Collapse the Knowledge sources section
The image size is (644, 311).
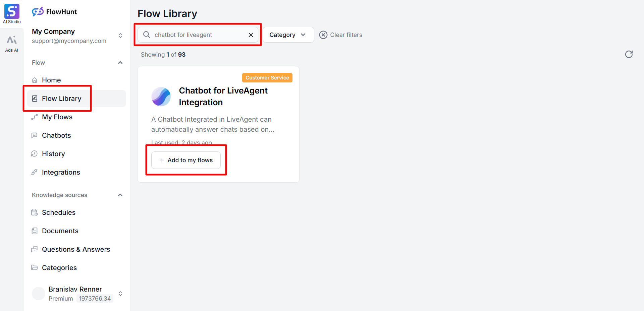tap(120, 195)
